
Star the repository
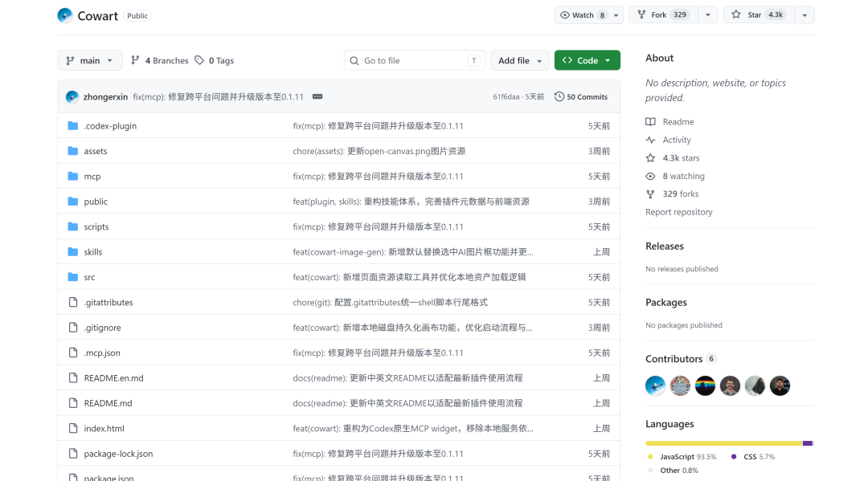(x=759, y=15)
